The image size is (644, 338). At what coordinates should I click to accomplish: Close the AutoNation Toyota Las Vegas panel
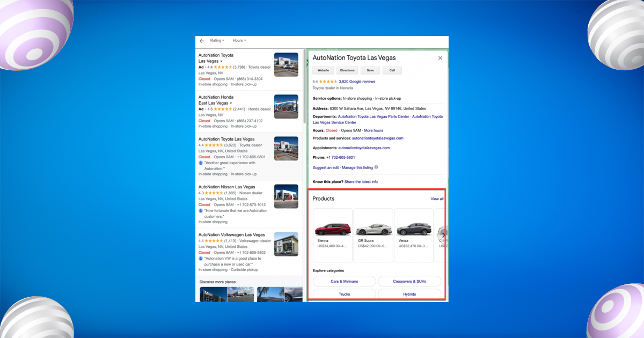440,58
